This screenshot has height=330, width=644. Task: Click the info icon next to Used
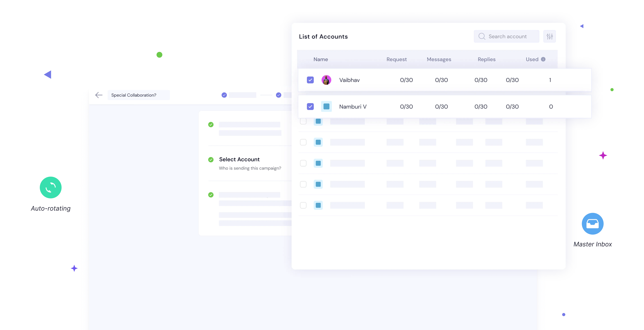click(543, 59)
